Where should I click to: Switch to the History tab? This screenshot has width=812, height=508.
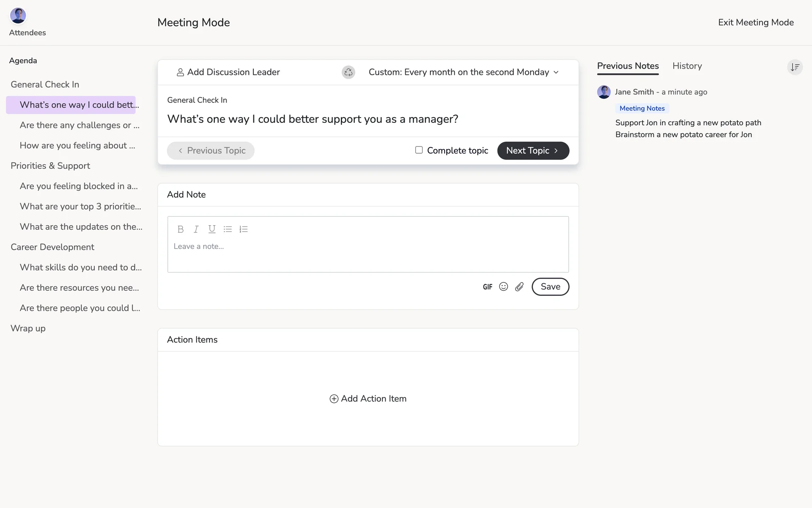[x=687, y=66]
